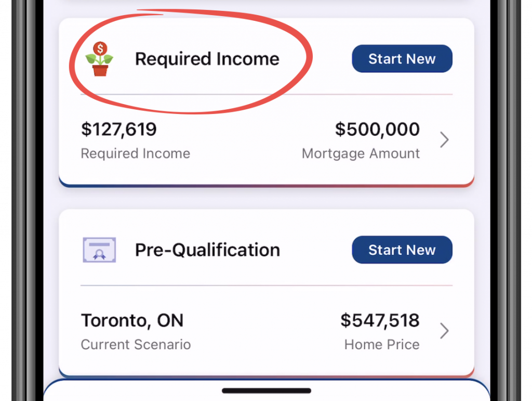Start a new Pre-Qualification

tap(402, 250)
